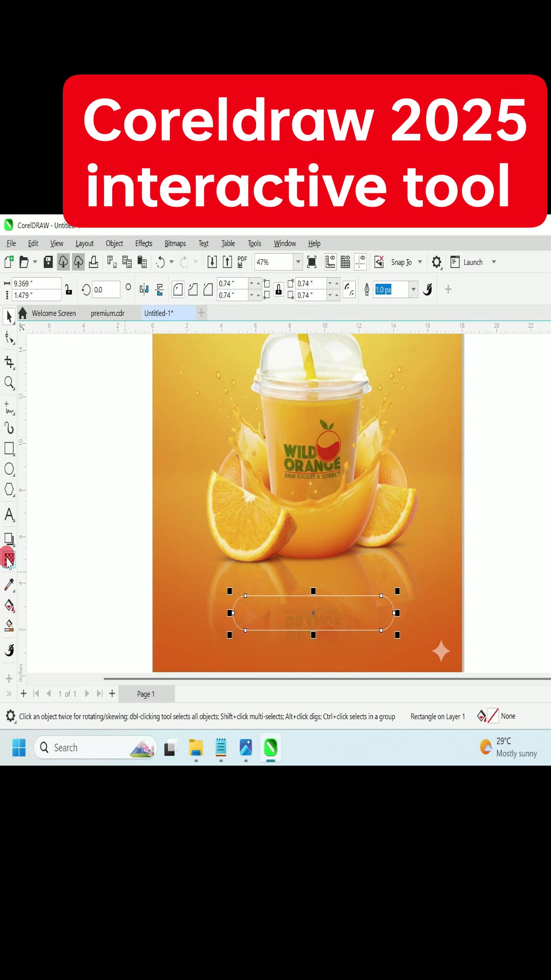This screenshot has height=980, width=551.
Task: Click the Import icon
Action: 212,262
